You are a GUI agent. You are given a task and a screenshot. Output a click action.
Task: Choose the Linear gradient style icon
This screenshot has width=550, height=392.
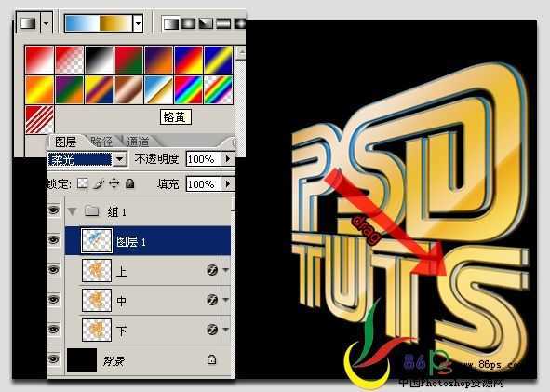coord(171,23)
